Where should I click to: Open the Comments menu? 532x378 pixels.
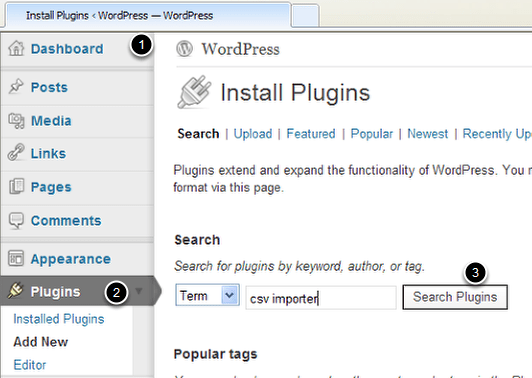66,221
